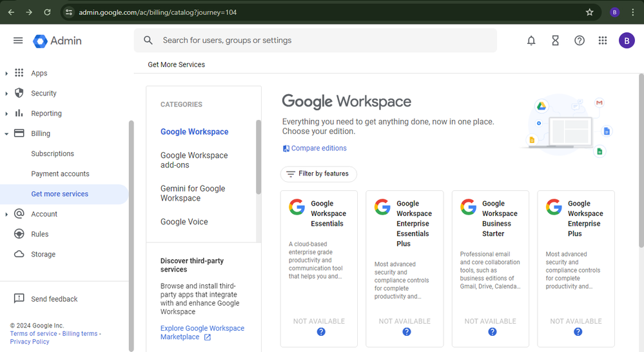Click the Send feedback icon
Viewport: 644px width, 352px height.
tap(19, 298)
